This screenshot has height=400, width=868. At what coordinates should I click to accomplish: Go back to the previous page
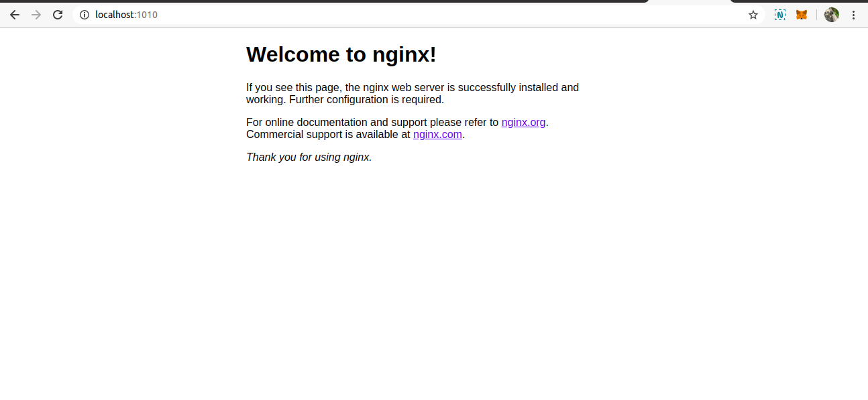click(x=15, y=15)
